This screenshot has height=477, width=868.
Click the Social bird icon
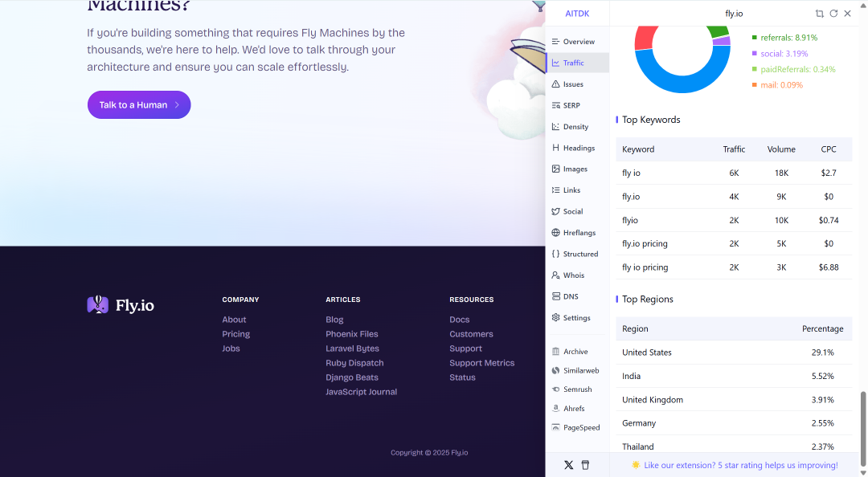(x=556, y=211)
